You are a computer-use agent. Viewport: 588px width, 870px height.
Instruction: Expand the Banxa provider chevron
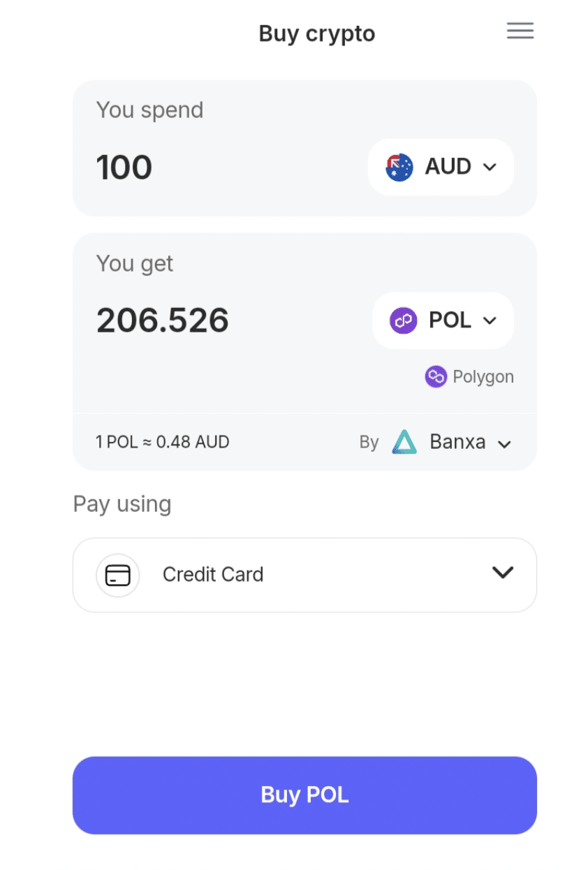click(x=504, y=444)
